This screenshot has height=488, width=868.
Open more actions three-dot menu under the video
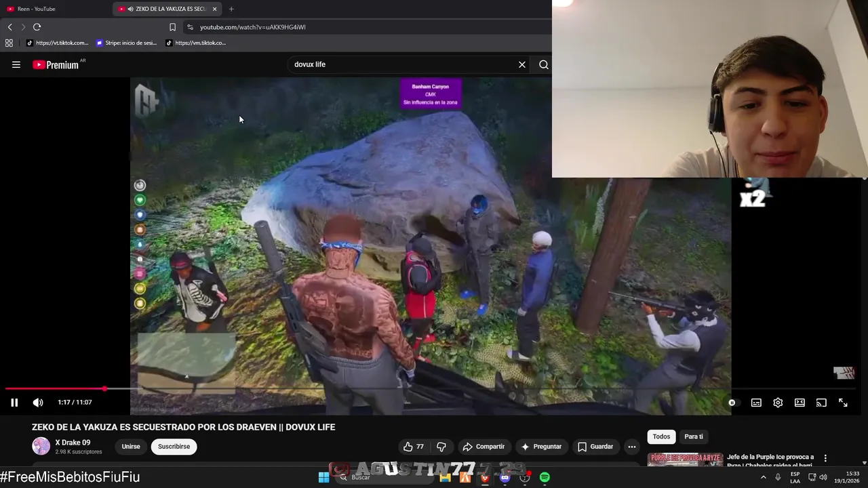click(632, 447)
